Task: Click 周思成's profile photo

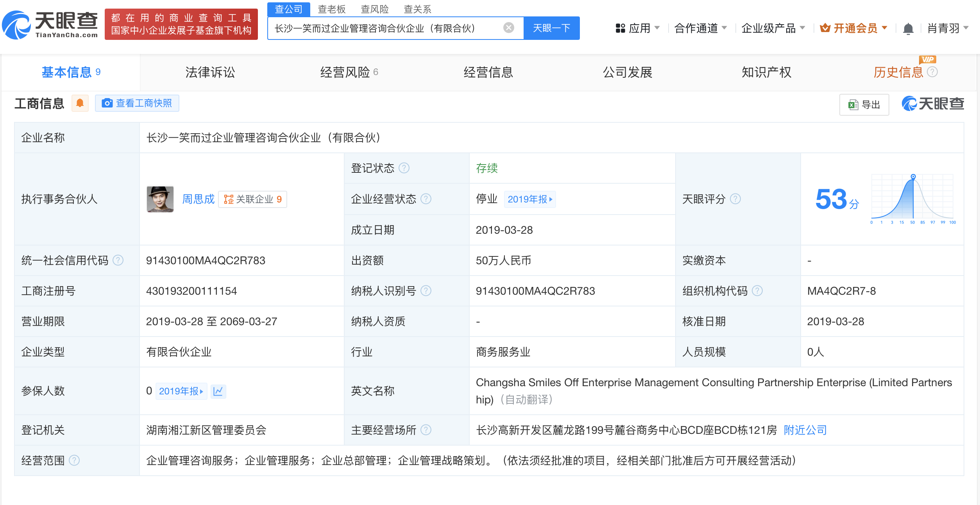Action: 160,199
